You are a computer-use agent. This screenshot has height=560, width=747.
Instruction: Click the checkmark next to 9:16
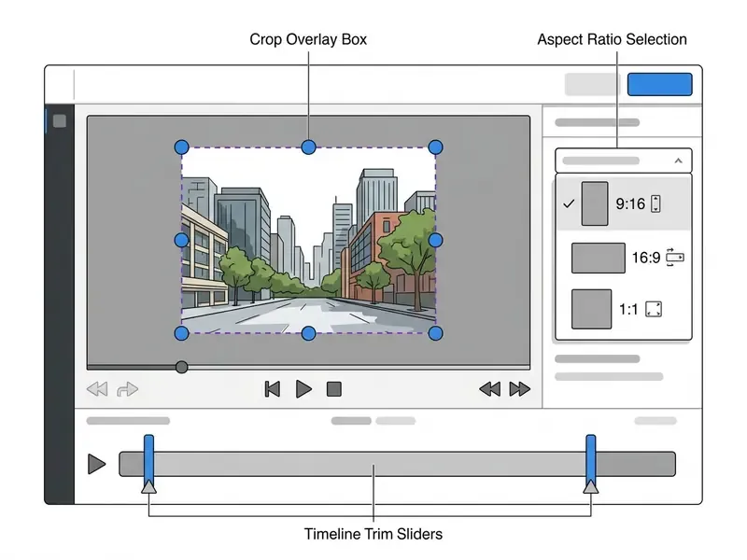pos(569,203)
